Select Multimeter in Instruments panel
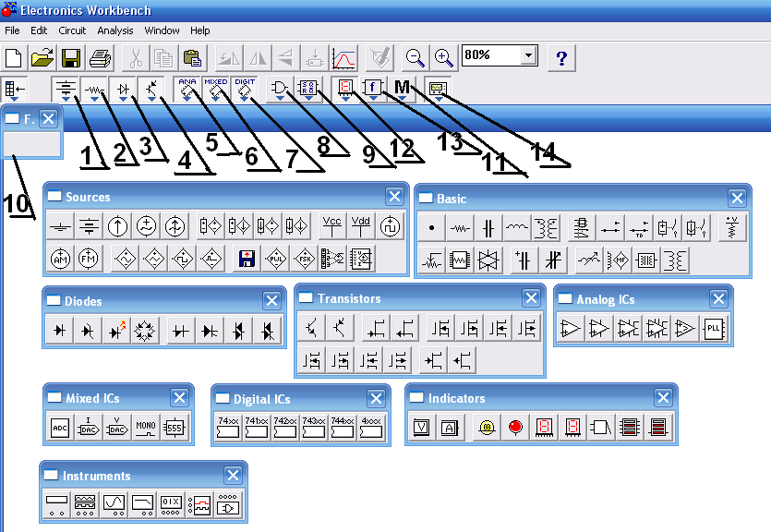771x532 pixels. (x=56, y=504)
